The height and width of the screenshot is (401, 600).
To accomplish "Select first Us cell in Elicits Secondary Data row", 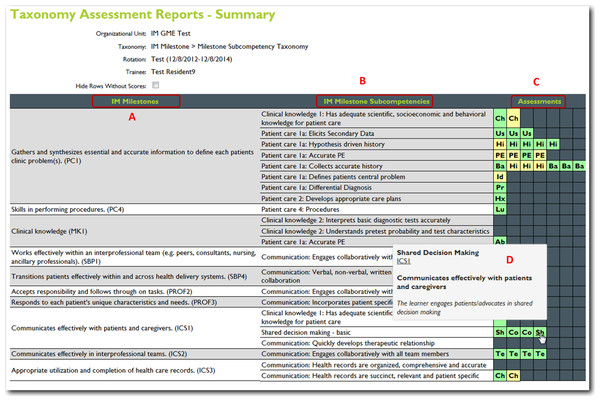I will (500, 133).
